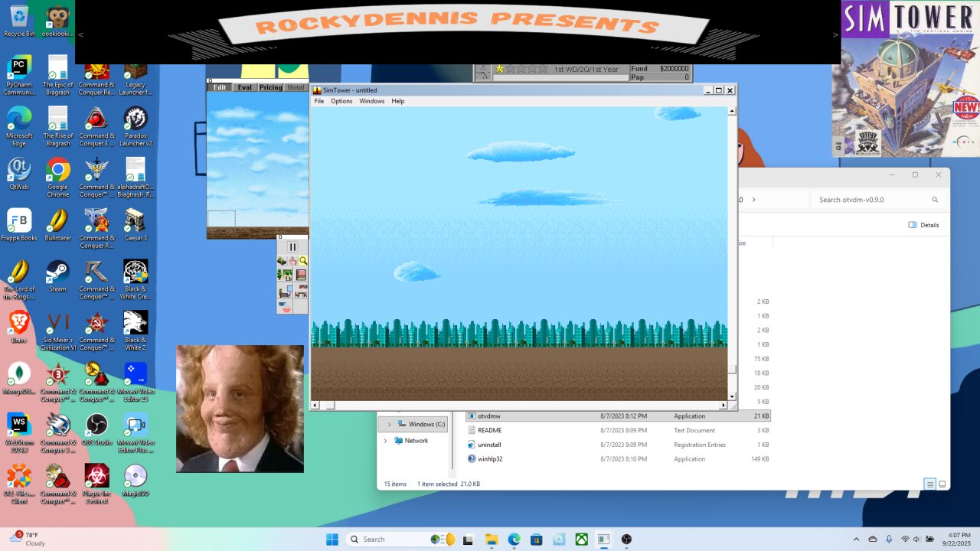Screen dimensions: 980x551
Task: Click the SimTower box art image
Action: (x=906, y=78)
